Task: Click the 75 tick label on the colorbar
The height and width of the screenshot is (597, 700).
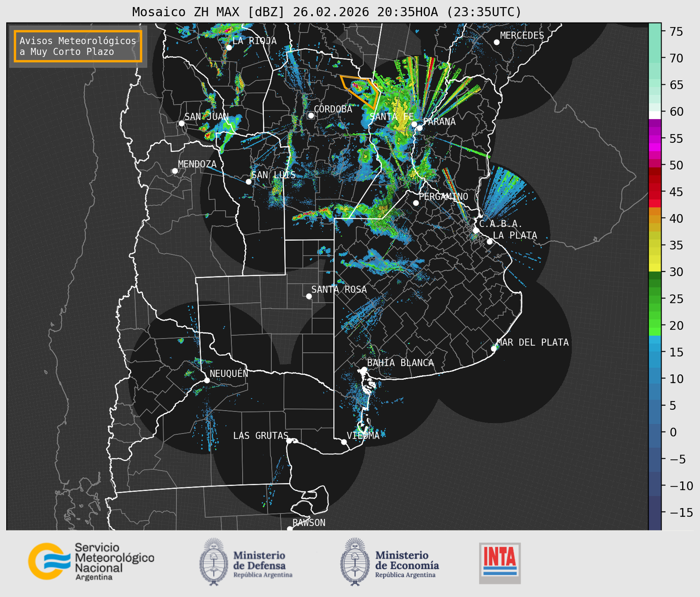Action: tap(676, 32)
